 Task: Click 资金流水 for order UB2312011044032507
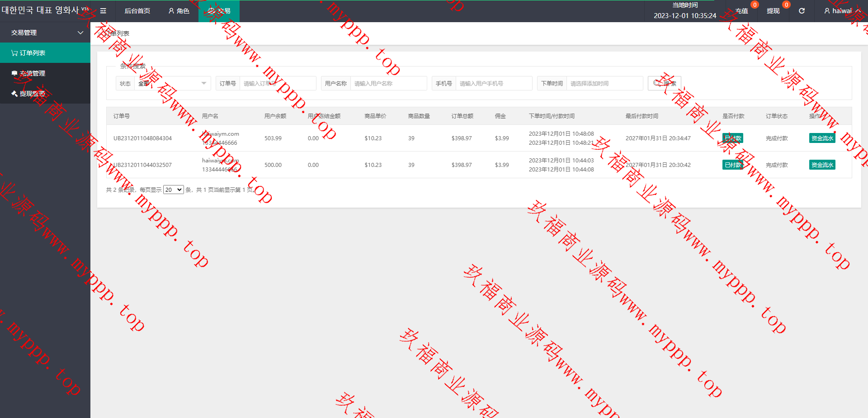(x=822, y=165)
